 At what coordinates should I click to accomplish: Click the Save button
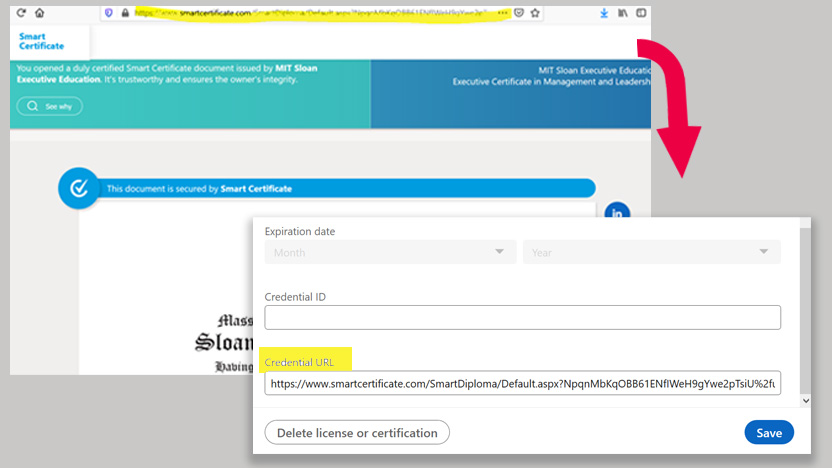pyautogui.click(x=769, y=432)
